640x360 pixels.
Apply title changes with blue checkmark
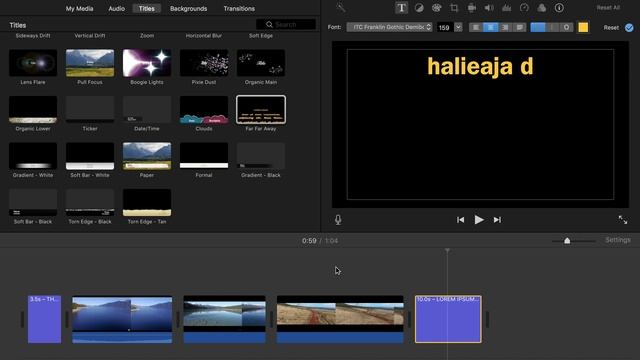pos(629,27)
